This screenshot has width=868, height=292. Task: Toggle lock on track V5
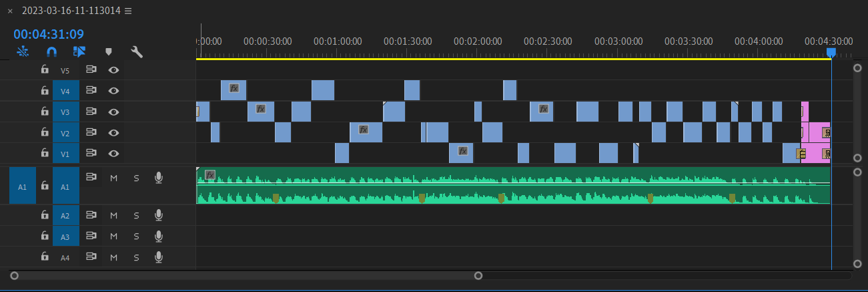pos(45,69)
